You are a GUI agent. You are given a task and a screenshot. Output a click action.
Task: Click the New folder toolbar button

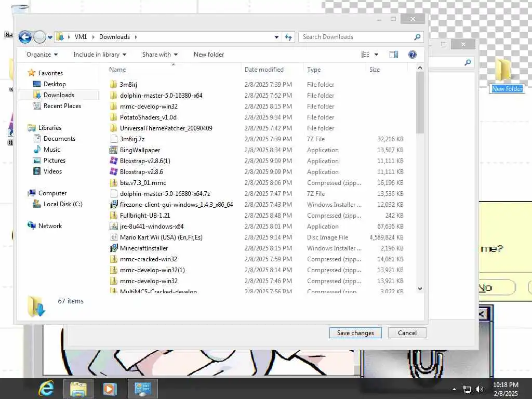[x=209, y=55]
